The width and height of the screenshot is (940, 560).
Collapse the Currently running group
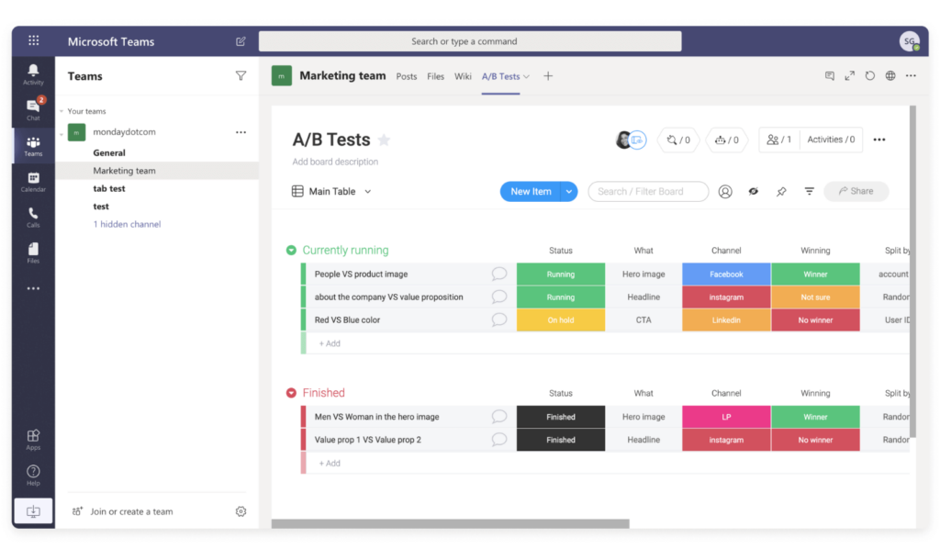pos(291,250)
